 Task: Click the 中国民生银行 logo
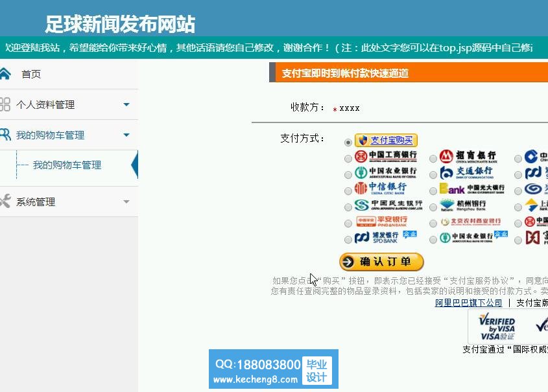click(388, 205)
